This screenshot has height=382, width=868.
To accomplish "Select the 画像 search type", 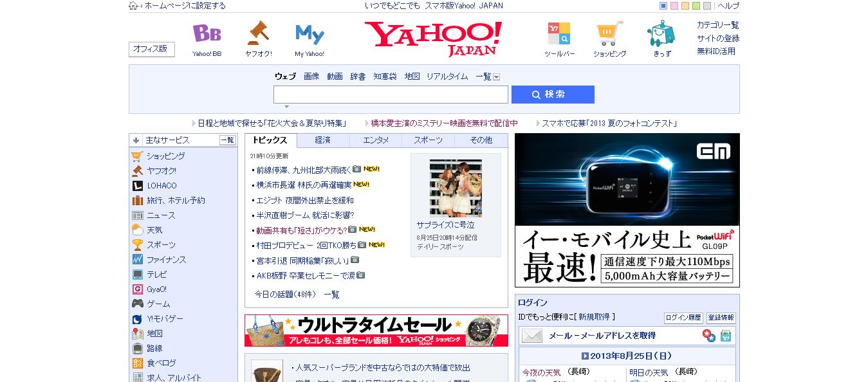I will point(311,77).
